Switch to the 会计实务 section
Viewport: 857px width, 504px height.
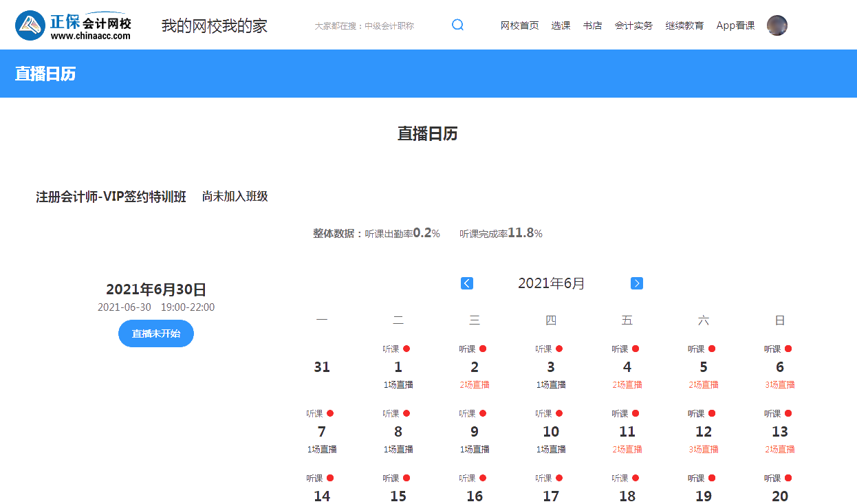coord(633,25)
